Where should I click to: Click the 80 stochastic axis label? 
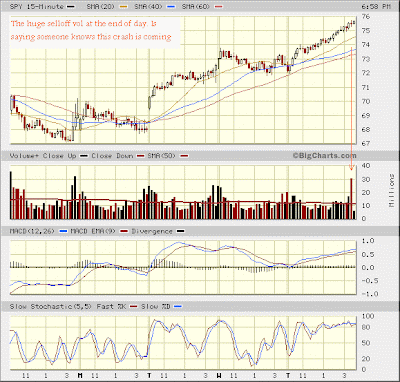366,328
